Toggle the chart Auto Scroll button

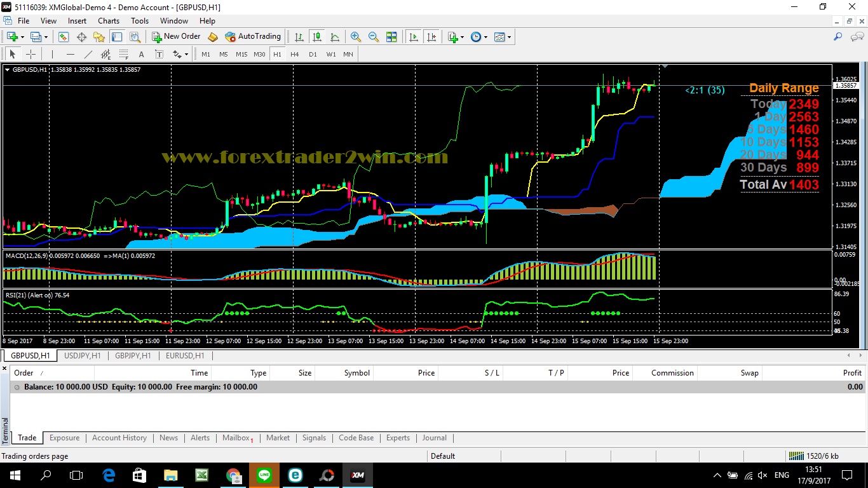(414, 37)
